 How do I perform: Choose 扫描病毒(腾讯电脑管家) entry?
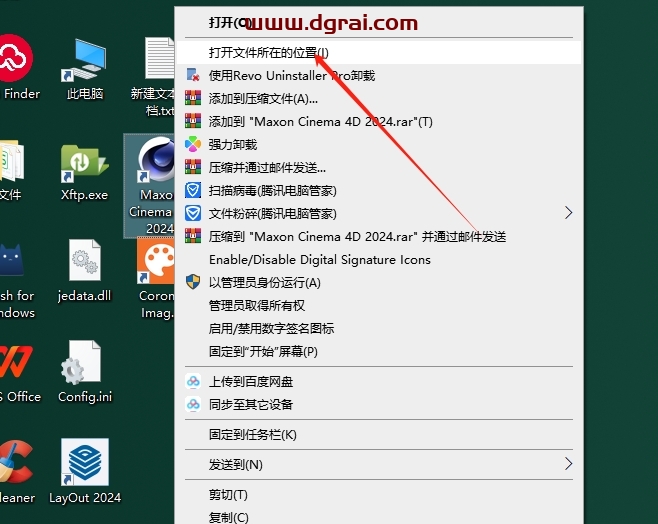[x=379, y=191]
